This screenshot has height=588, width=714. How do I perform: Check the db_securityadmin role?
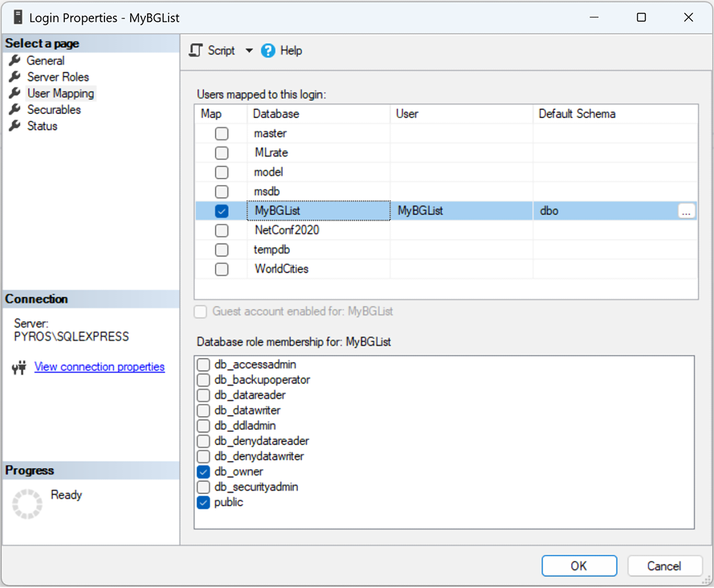203,487
